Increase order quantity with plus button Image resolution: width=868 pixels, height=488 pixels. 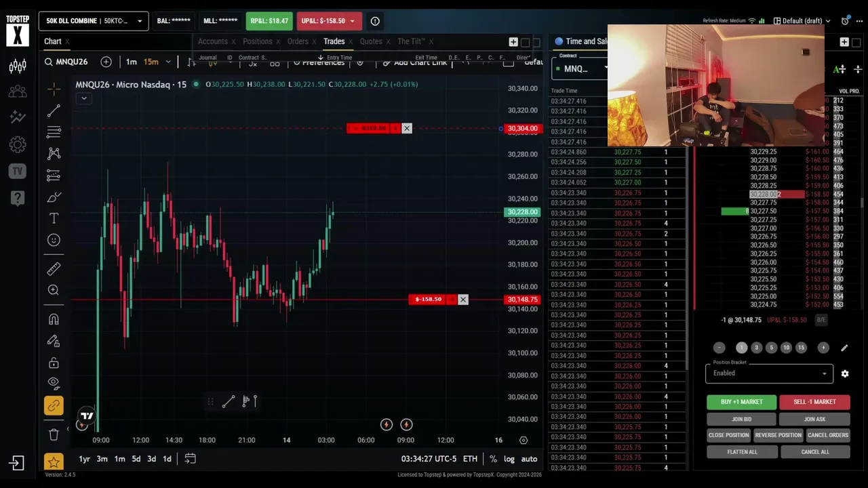(823, 348)
